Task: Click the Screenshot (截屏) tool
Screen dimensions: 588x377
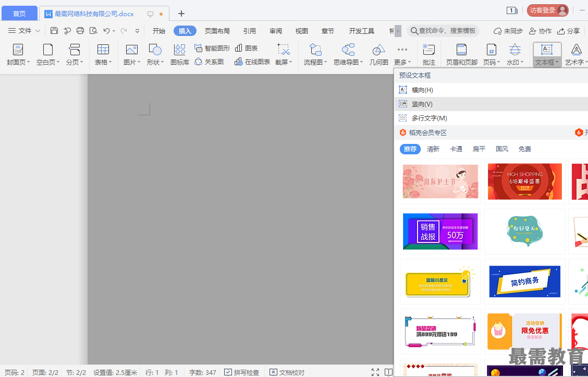Action: 284,54
